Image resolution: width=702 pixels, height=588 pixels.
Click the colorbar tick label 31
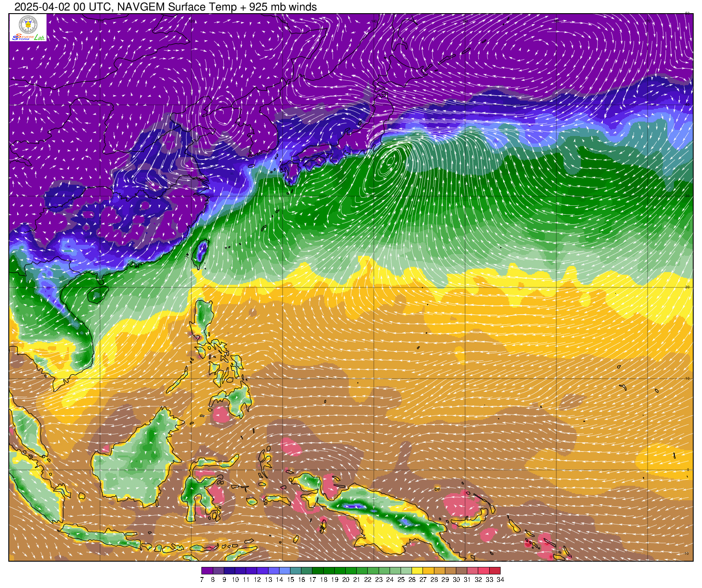point(467,580)
